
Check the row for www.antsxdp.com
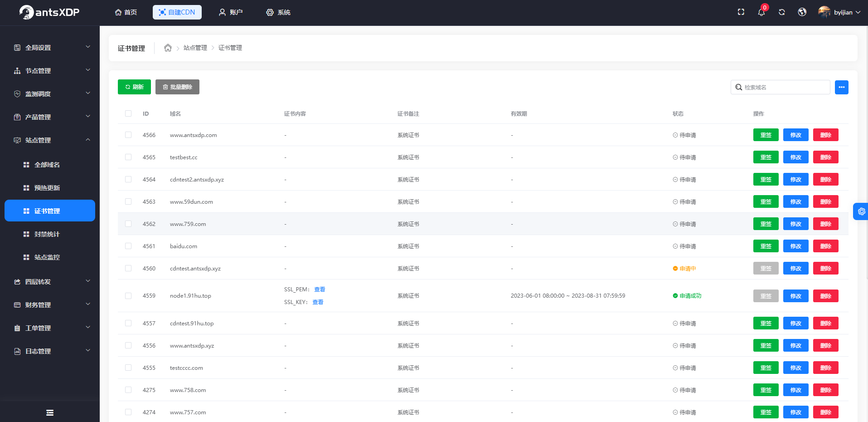(128, 135)
